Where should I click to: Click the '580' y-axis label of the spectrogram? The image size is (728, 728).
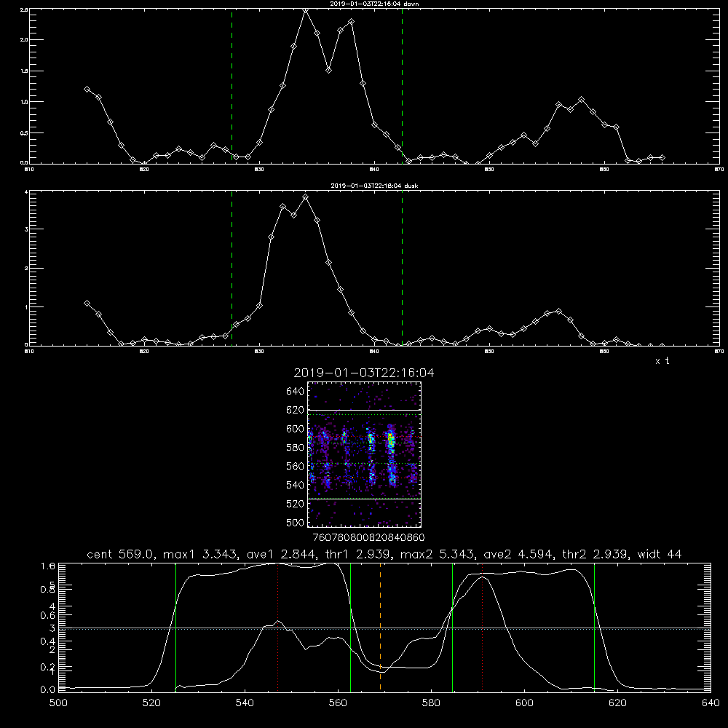296,448
